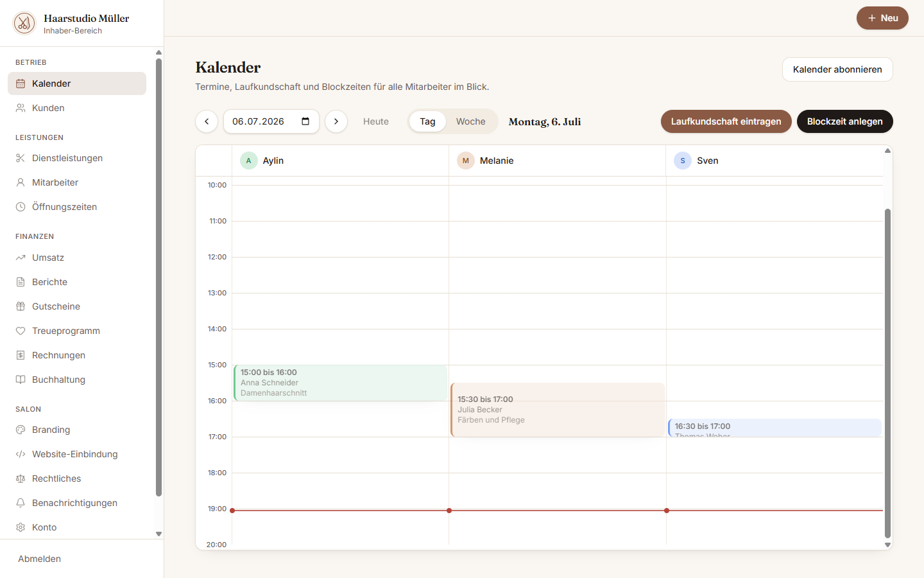Log out via Abmelden

pos(40,559)
